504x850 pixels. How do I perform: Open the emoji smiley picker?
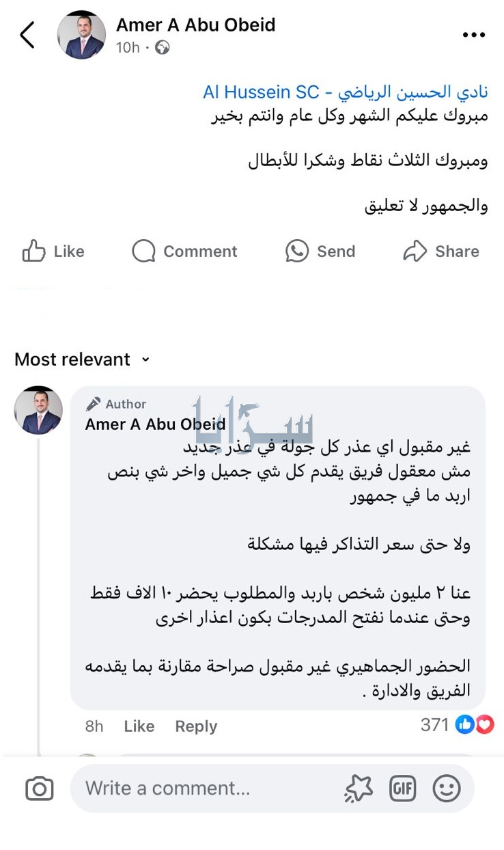[x=446, y=789]
